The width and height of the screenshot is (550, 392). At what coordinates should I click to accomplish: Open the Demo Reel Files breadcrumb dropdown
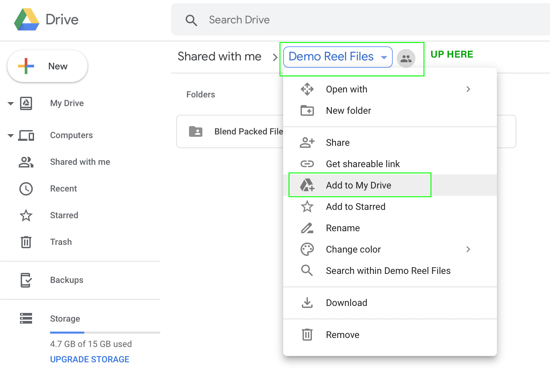[338, 57]
